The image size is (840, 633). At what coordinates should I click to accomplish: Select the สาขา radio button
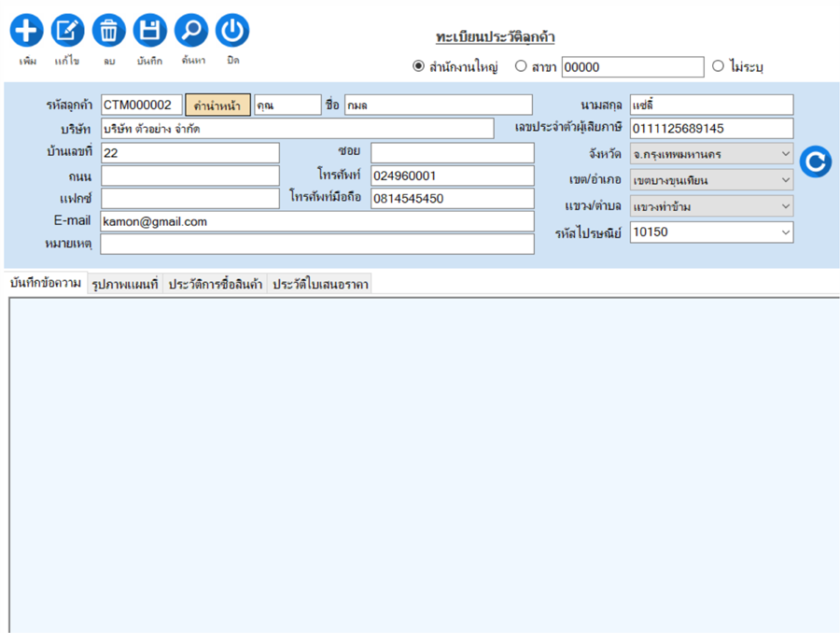click(x=522, y=66)
